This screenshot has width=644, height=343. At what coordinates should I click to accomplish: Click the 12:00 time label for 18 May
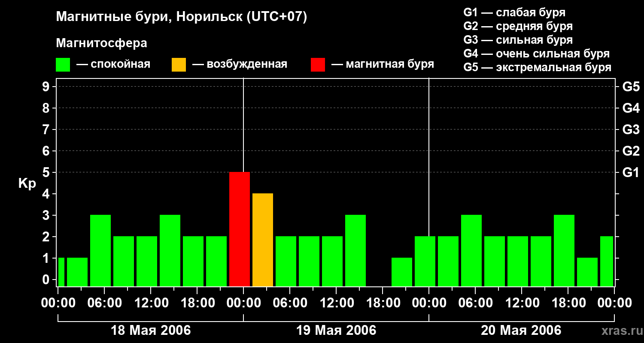pos(151,303)
